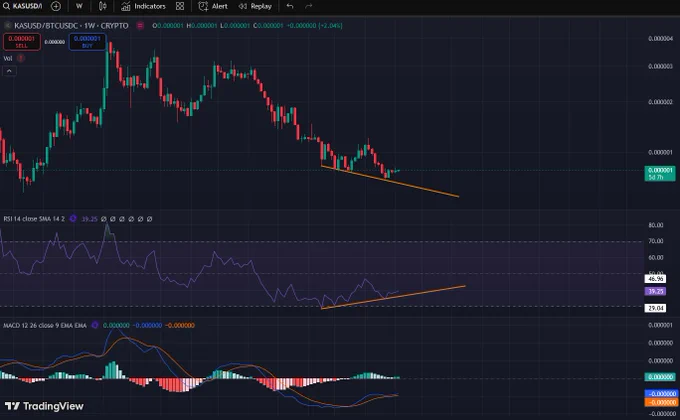Open the candlestick chart style selector
The height and width of the screenshot is (420, 680).
coord(102,6)
